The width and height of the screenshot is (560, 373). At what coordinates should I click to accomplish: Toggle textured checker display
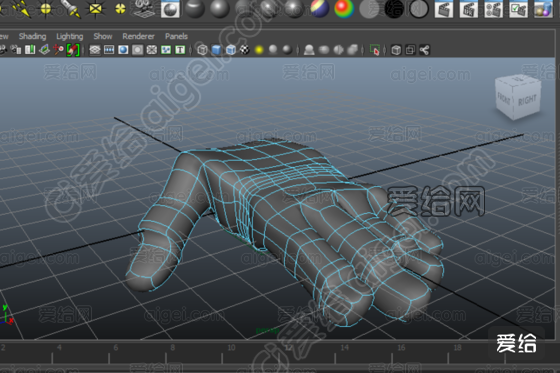pos(245,50)
